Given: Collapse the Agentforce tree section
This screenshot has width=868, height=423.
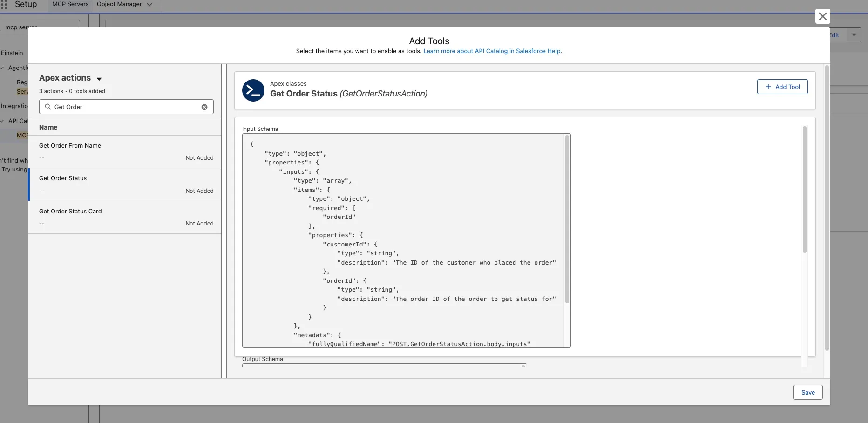Looking at the screenshot, I should click(2, 68).
